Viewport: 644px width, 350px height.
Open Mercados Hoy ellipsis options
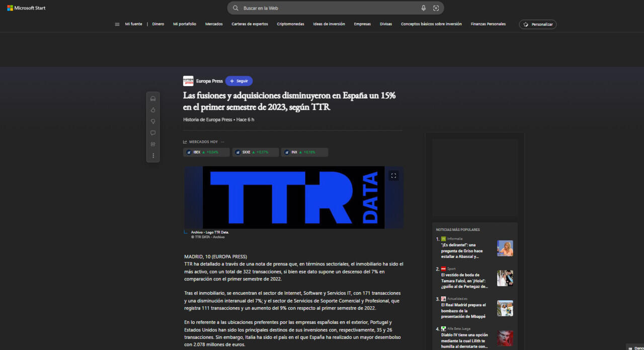pos(222,142)
